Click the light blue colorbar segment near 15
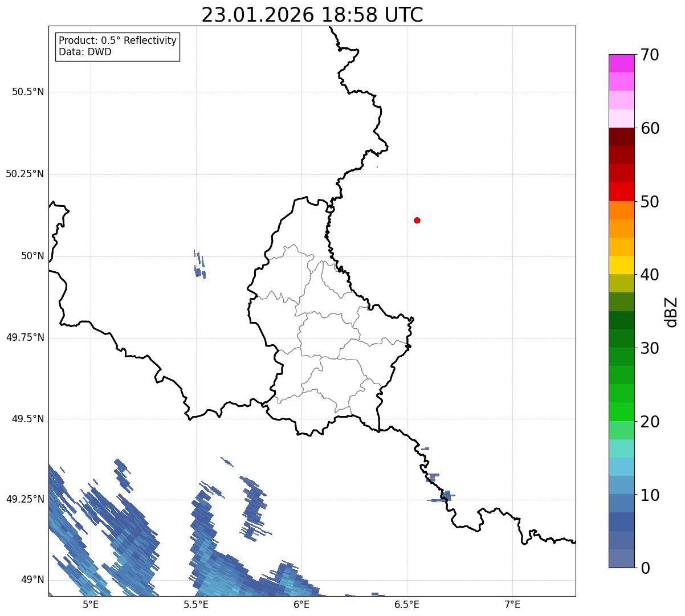The height and width of the screenshot is (616, 685). (x=621, y=467)
